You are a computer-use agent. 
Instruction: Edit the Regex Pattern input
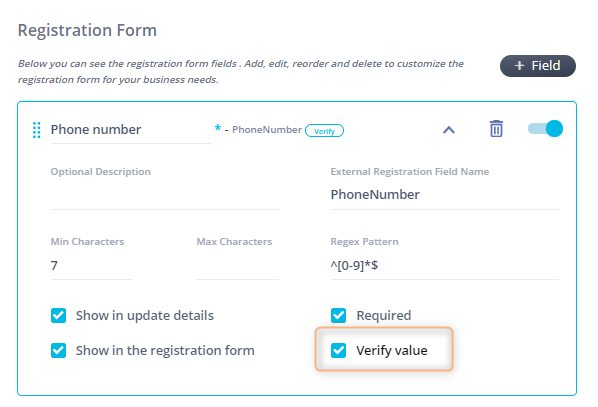pyautogui.click(x=445, y=266)
